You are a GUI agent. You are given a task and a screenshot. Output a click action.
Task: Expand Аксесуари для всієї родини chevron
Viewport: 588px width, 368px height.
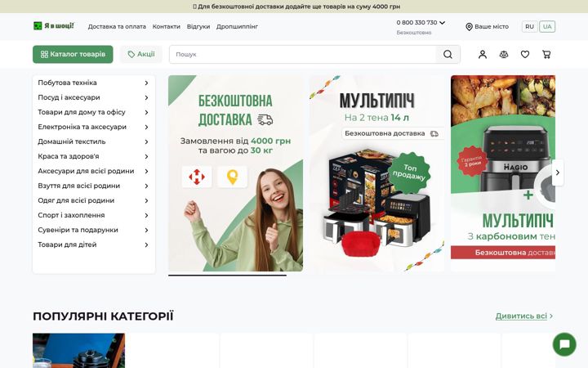click(146, 171)
